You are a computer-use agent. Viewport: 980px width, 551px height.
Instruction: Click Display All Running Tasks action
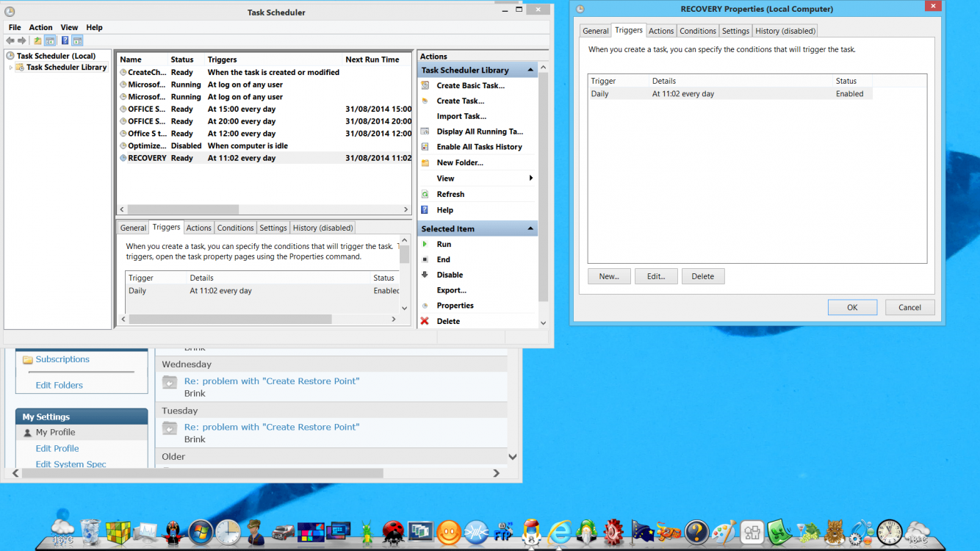480,132
